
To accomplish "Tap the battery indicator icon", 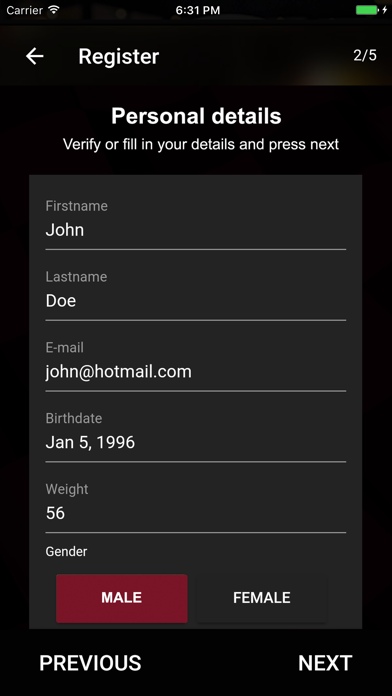I will (x=367, y=10).
